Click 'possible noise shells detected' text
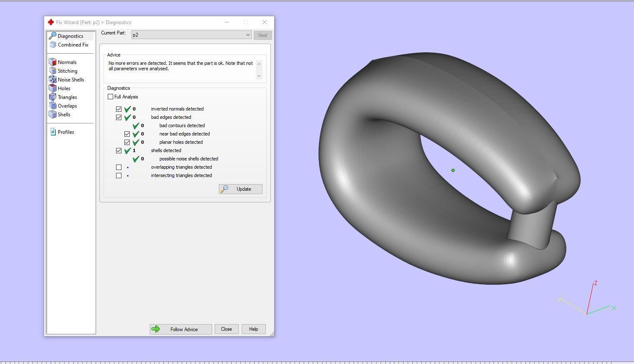The image size is (634, 364). [x=188, y=159]
